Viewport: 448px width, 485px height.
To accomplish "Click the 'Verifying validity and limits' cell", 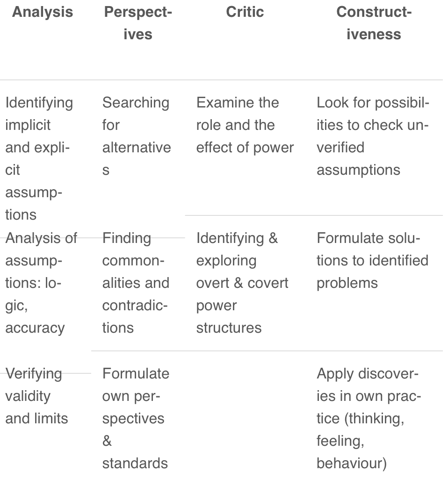I will 36,396.
